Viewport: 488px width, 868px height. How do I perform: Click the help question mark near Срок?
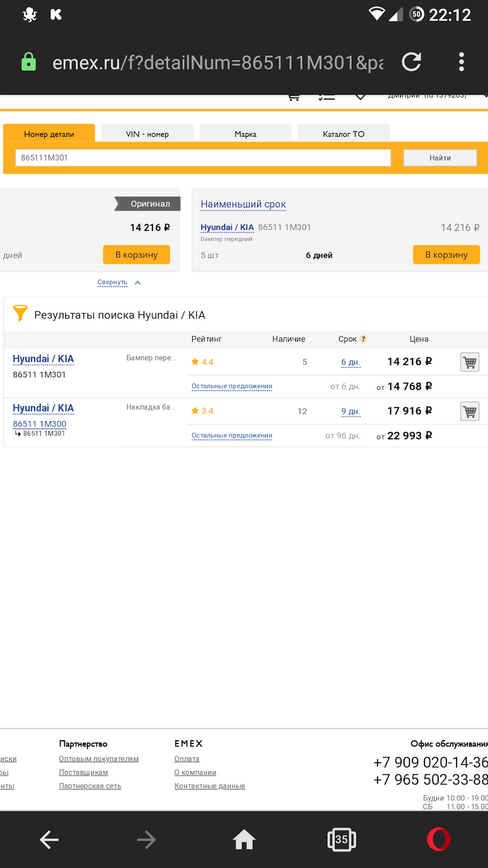363,339
